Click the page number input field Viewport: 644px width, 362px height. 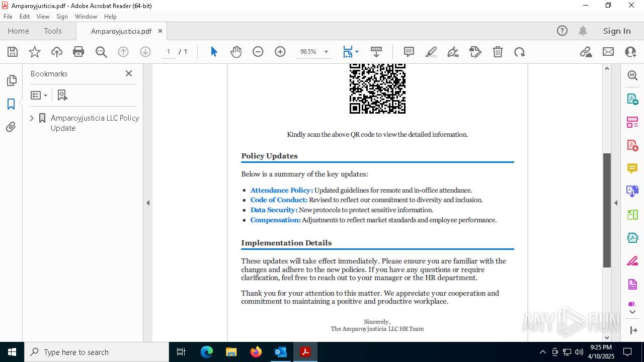[169, 52]
